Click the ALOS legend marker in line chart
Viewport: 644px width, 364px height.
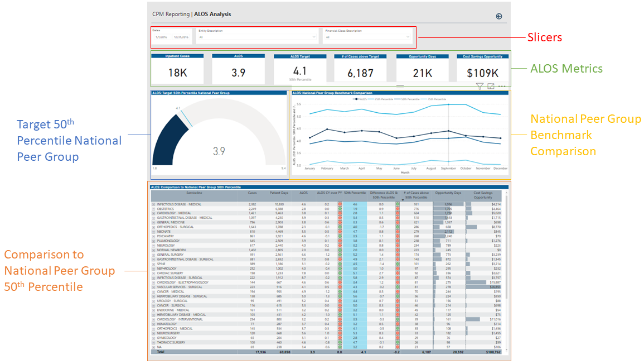point(356,99)
